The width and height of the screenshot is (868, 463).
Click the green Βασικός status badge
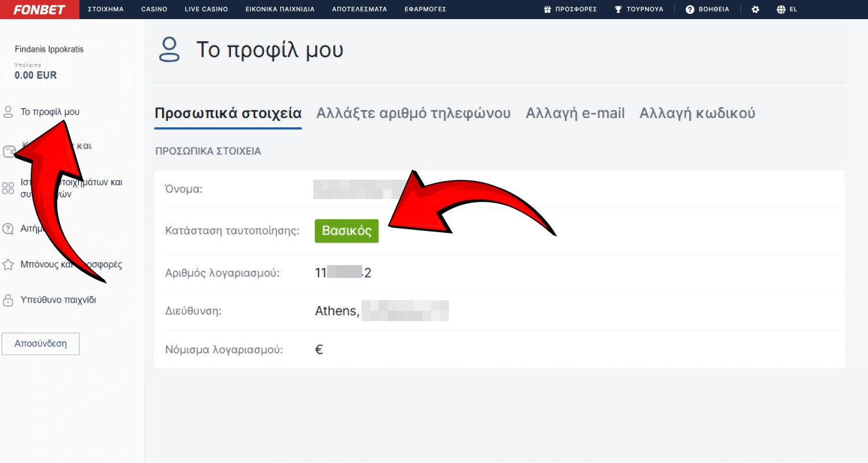tap(346, 230)
